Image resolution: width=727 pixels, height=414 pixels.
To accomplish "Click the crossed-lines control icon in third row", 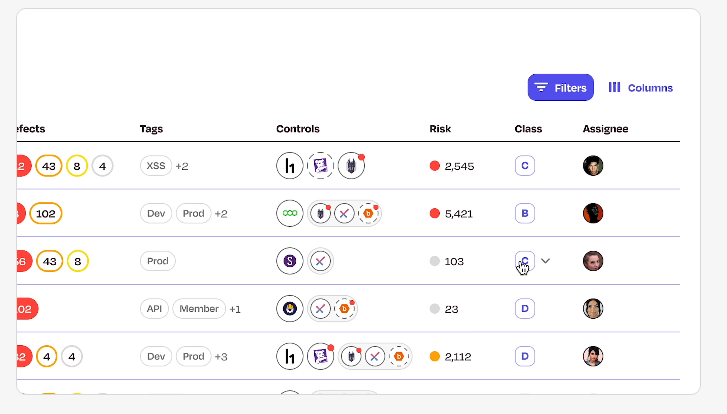I will pyautogui.click(x=321, y=261).
